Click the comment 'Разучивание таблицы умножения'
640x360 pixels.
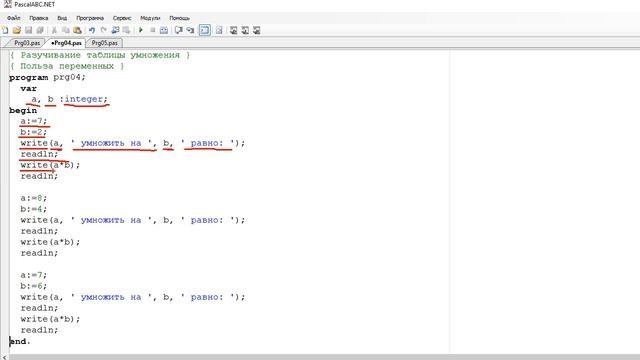pos(100,55)
